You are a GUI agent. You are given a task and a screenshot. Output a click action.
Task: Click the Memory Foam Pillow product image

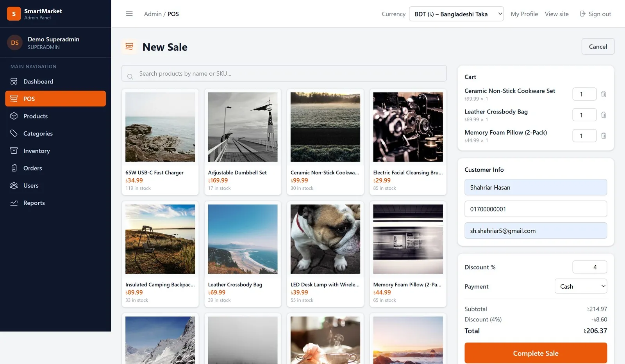point(408,239)
